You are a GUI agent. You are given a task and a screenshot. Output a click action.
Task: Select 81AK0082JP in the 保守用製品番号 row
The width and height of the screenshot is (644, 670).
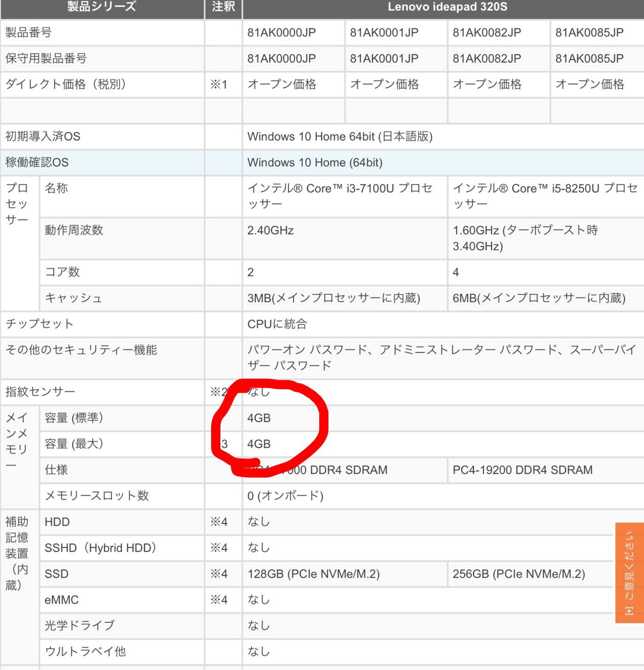[487, 58]
